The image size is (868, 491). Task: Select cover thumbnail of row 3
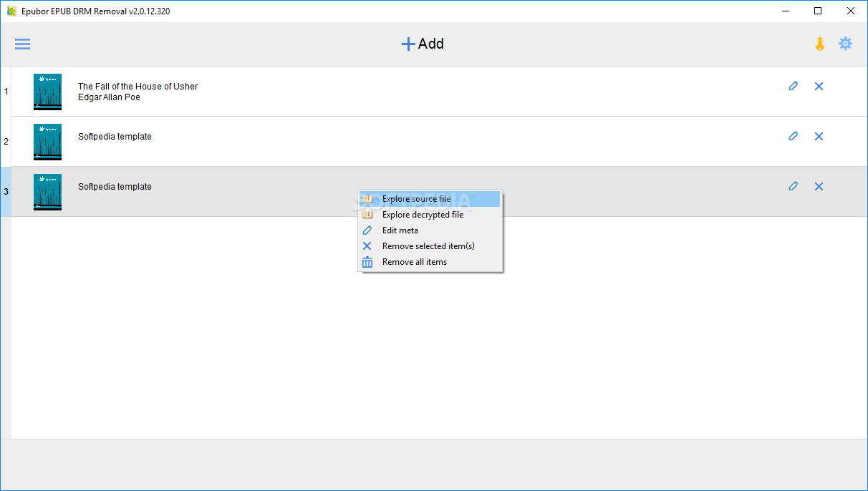[x=47, y=192]
